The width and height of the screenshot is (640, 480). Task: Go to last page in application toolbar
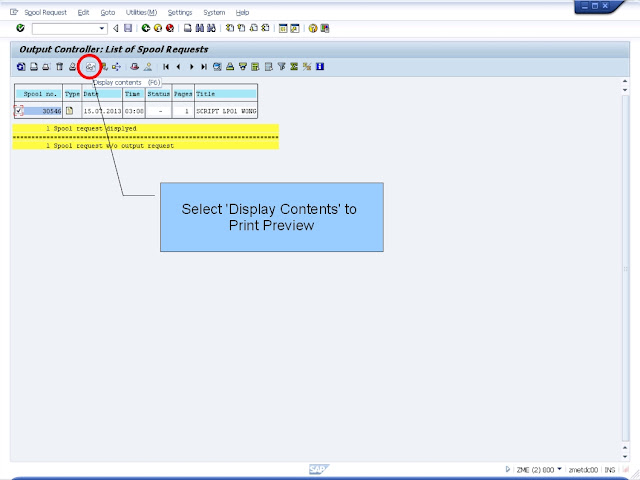[x=204, y=67]
